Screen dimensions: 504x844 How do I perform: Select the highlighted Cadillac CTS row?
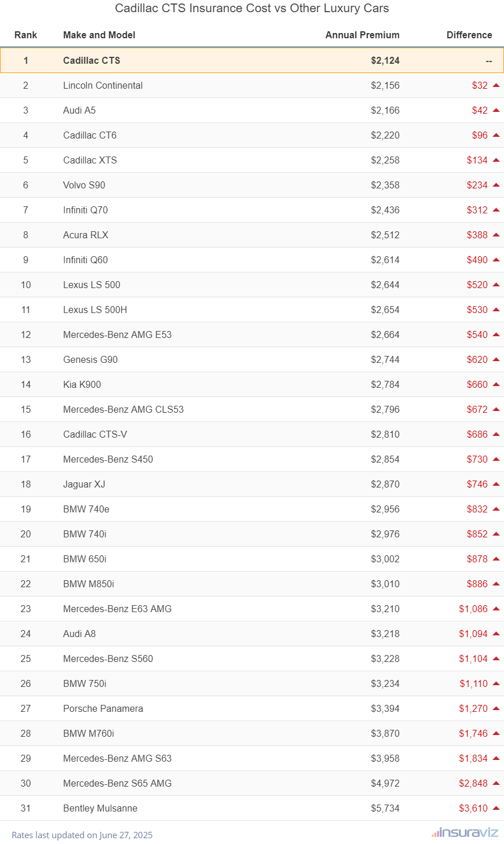coord(252,60)
